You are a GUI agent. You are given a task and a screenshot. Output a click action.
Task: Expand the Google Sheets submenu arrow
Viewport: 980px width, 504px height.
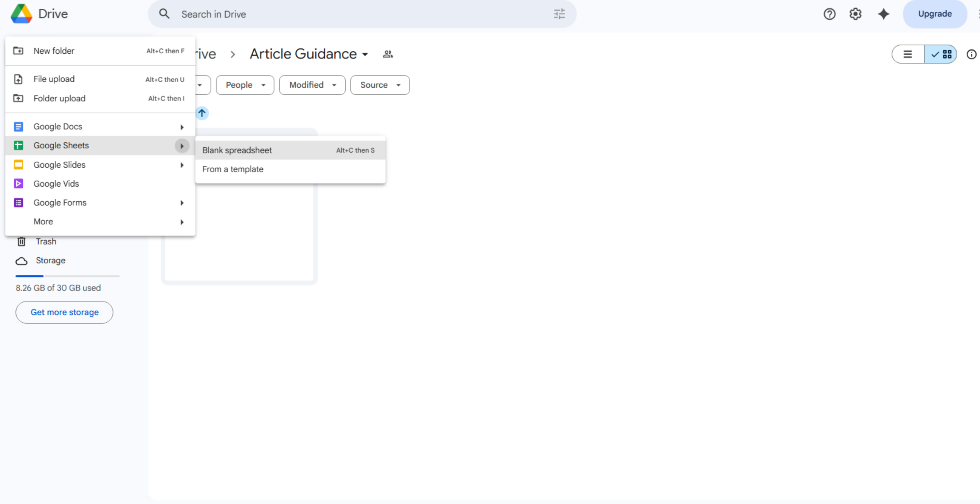[182, 146]
